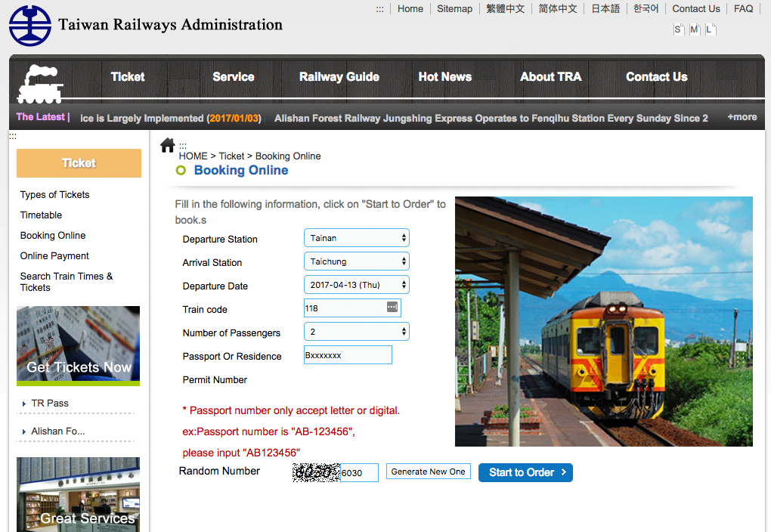Open the Hot News menu
Viewport: 771px width, 532px height.
[x=445, y=77]
